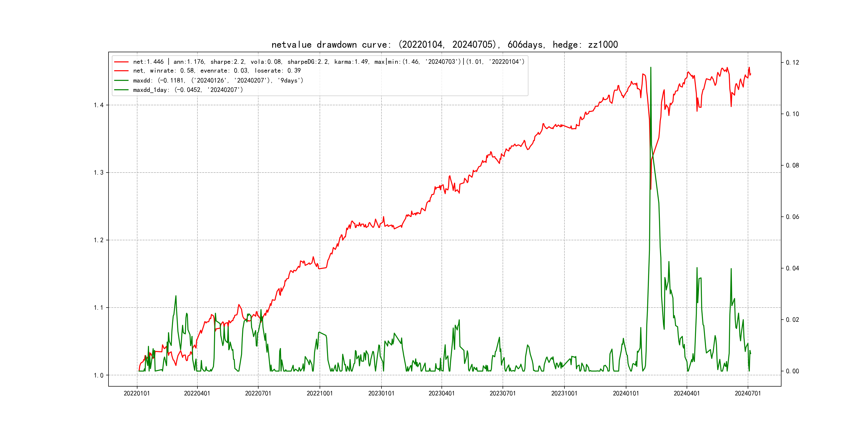Screen dimensions: 868x434
Task: Select the winrate 0.58 legend text
Action: (x=217, y=71)
